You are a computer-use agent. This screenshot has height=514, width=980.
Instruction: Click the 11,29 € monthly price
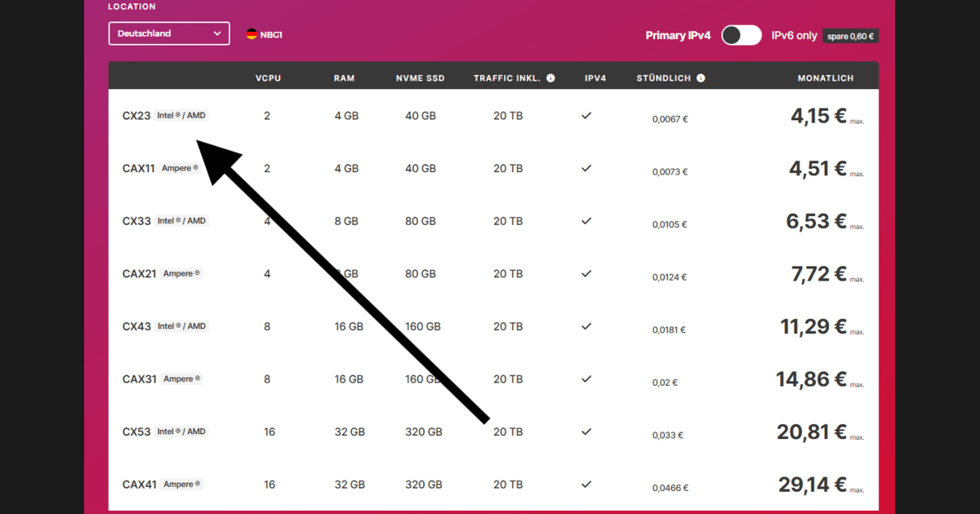point(813,326)
